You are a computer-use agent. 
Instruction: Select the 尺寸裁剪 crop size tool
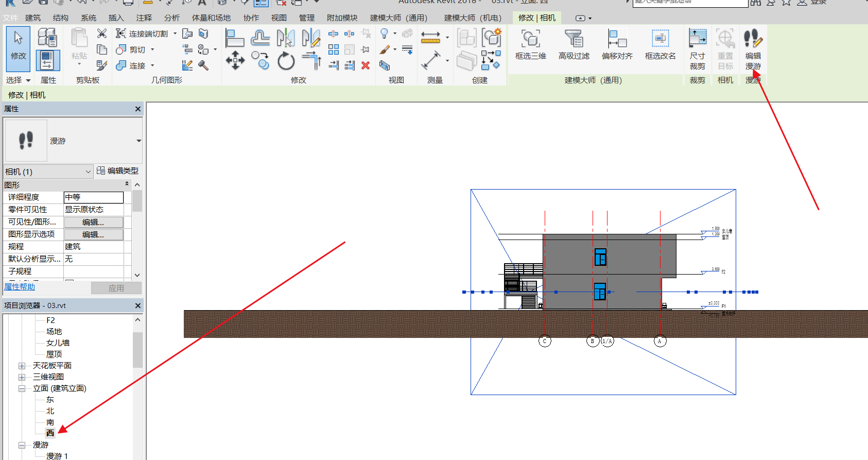(x=697, y=39)
